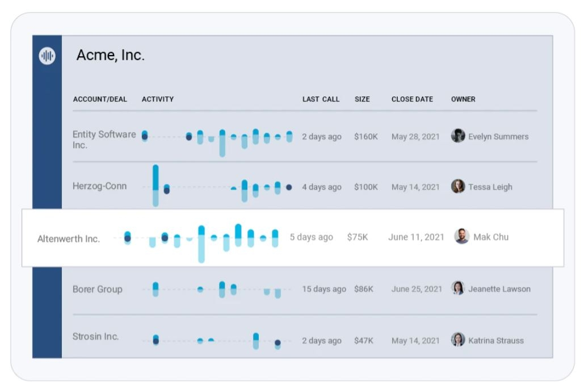
Task: Click owner name Jeanette Lawson
Action: pos(499,289)
